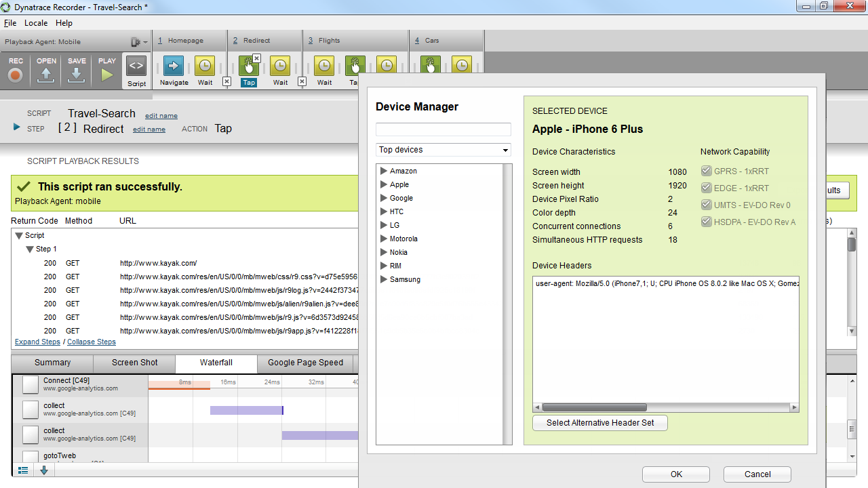Expand the Apple device group
This screenshot has height=488, width=868.
(x=384, y=184)
